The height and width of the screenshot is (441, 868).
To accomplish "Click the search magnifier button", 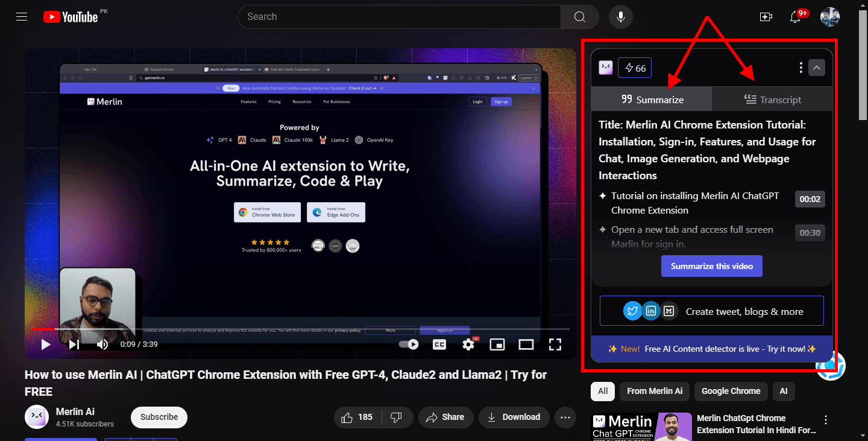I will [x=579, y=17].
